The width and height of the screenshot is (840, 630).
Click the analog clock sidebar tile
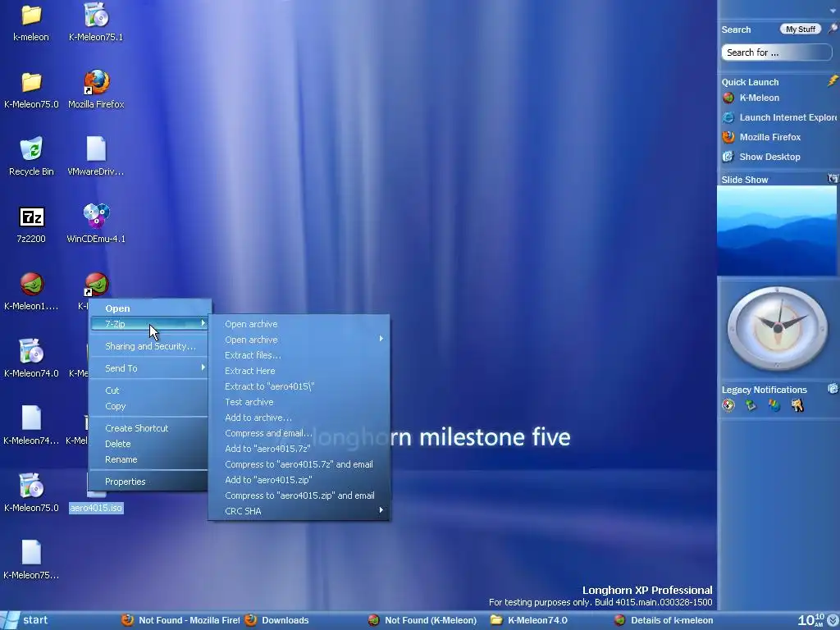(x=778, y=328)
